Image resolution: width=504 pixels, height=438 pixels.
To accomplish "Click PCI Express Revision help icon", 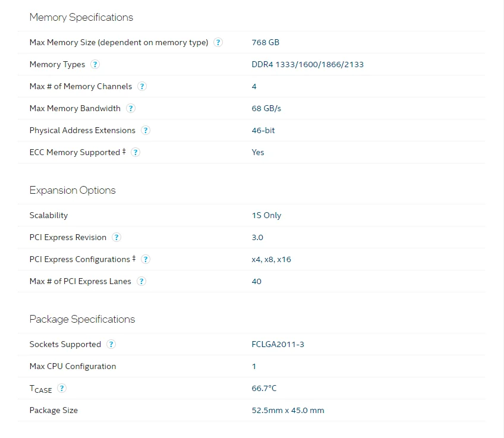I will tap(116, 238).
